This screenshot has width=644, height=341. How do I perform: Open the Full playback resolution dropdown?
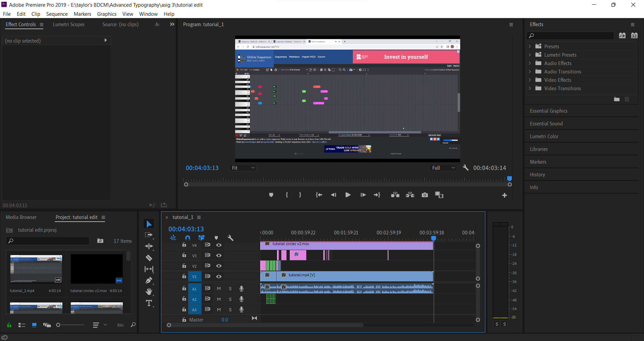coord(443,168)
